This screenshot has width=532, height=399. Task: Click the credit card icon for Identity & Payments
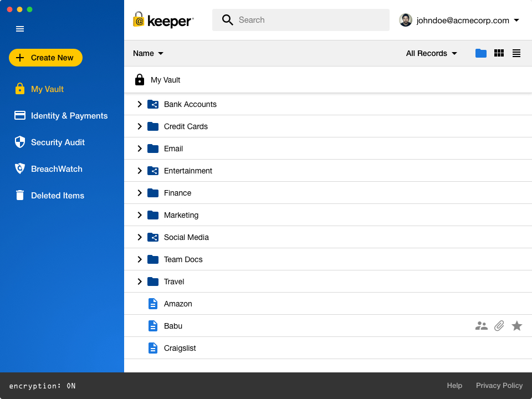(x=20, y=115)
